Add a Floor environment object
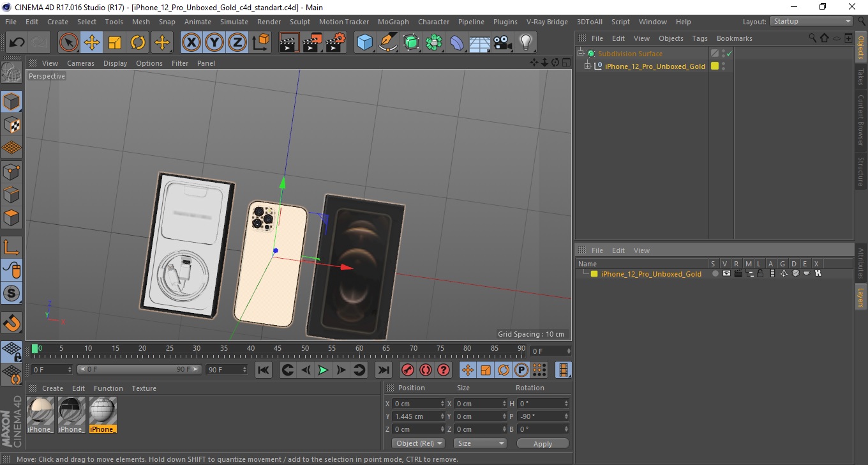The image size is (868, 465). click(x=479, y=43)
